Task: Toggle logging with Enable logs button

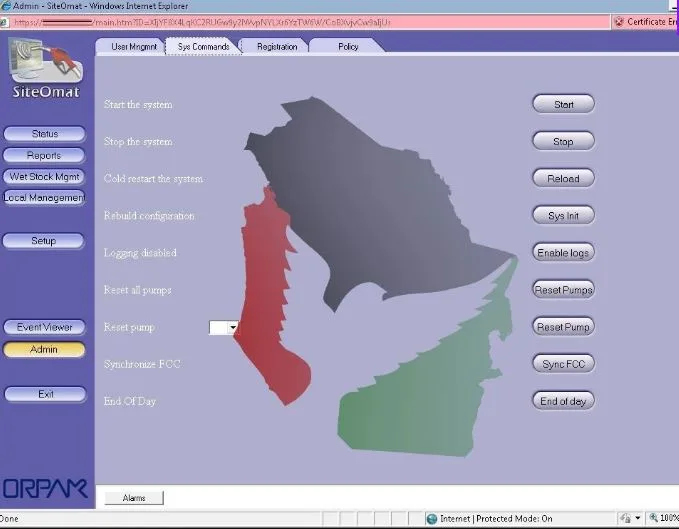Action: (x=563, y=253)
